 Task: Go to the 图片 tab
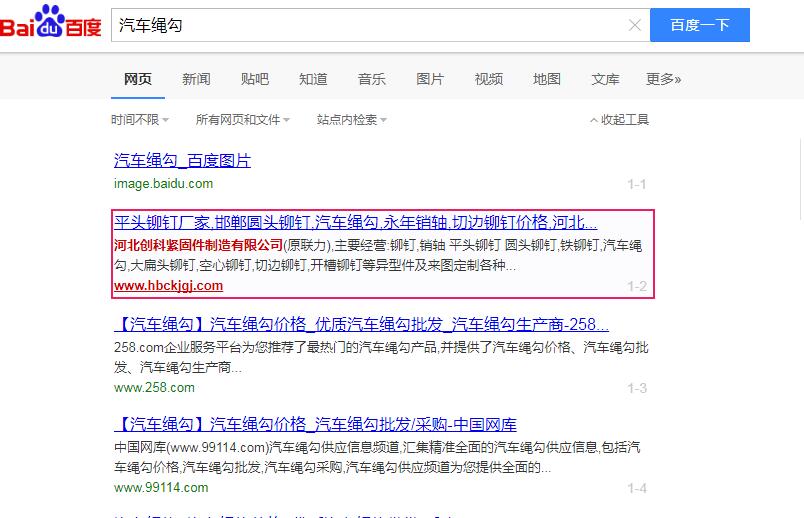430,79
